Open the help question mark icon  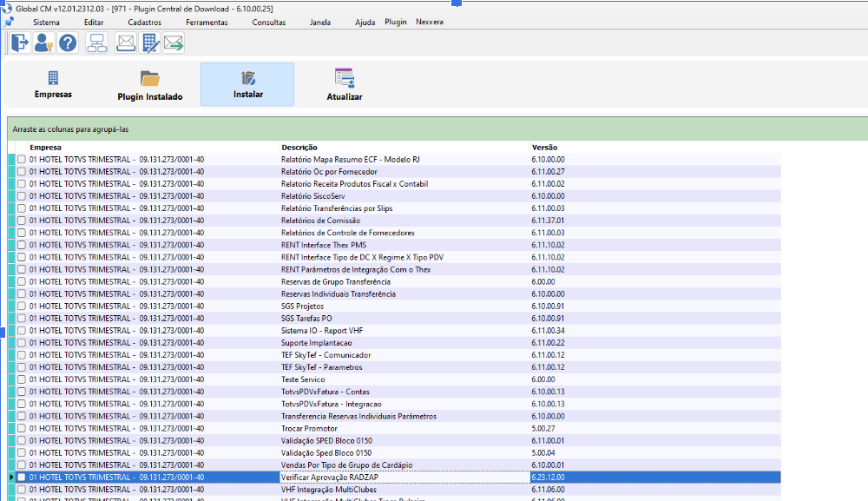click(68, 43)
